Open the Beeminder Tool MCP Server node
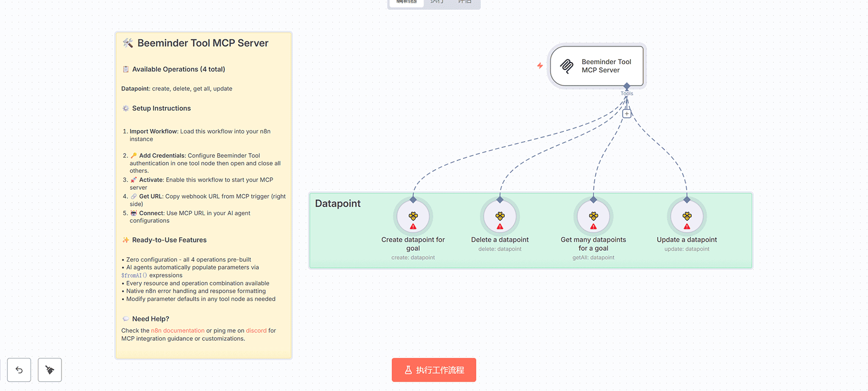Image resolution: width=868 pixels, height=391 pixels. (x=597, y=66)
